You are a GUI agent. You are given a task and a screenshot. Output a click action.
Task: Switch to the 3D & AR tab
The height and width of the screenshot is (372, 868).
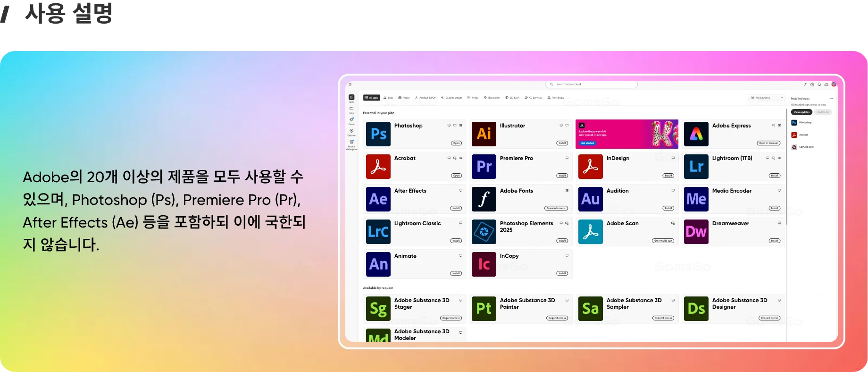(x=512, y=98)
